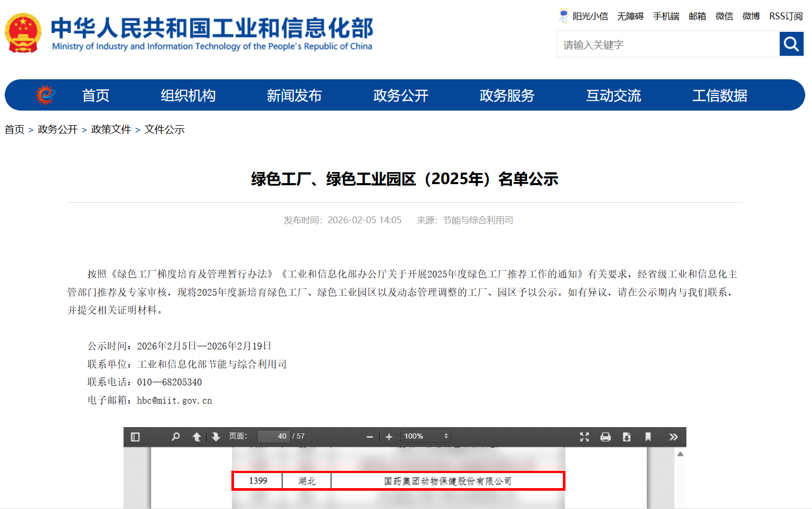Zoom in the PDF document
This screenshot has height=509, width=812.
tap(389, 437)
